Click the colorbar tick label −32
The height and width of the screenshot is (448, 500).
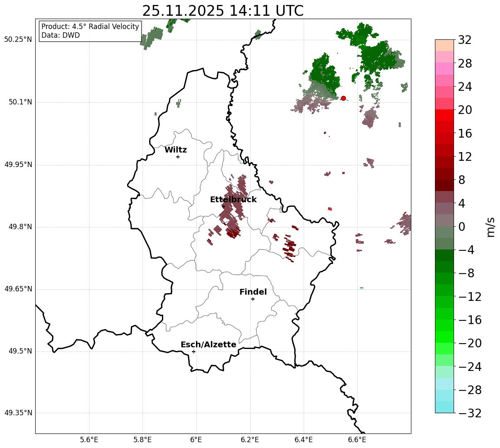pyautogui.click(x=470, y=413)
